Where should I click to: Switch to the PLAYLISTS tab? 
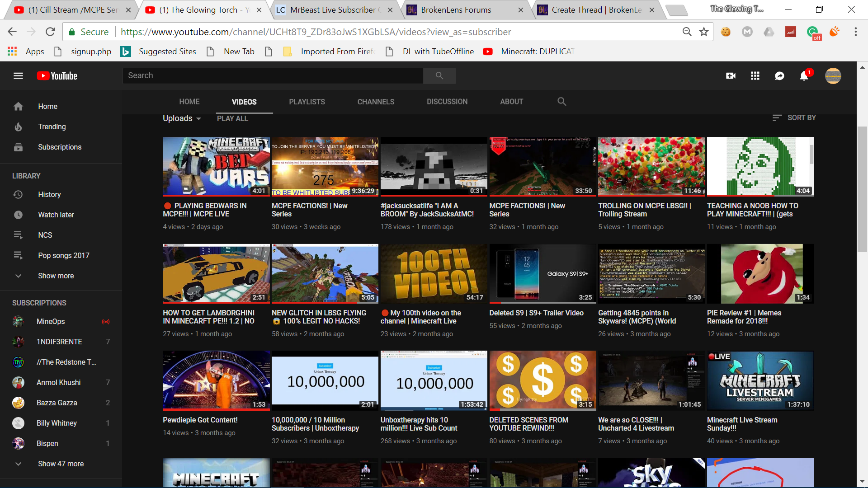tap(307, 102)
